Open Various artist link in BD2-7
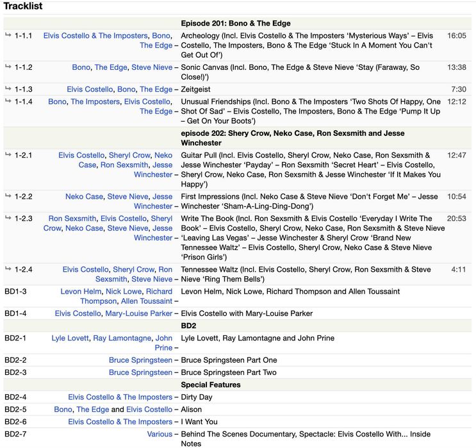This screenshot has height=448, width=476. coord(160,434)
